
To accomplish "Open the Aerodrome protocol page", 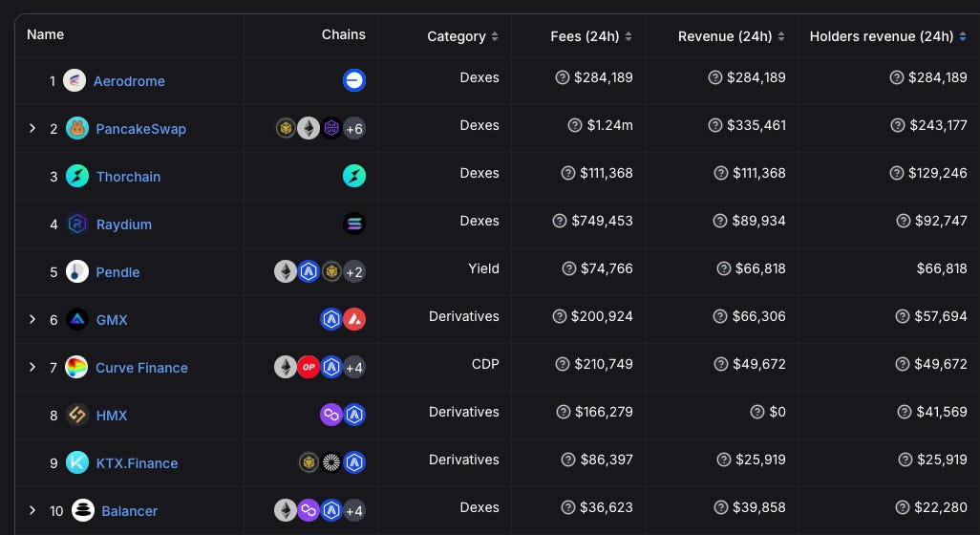I will click(x=129, y=80).
